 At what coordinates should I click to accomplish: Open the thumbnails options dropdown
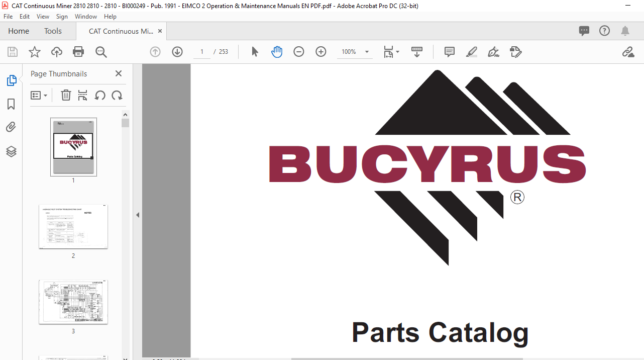(x=39, y=95)
